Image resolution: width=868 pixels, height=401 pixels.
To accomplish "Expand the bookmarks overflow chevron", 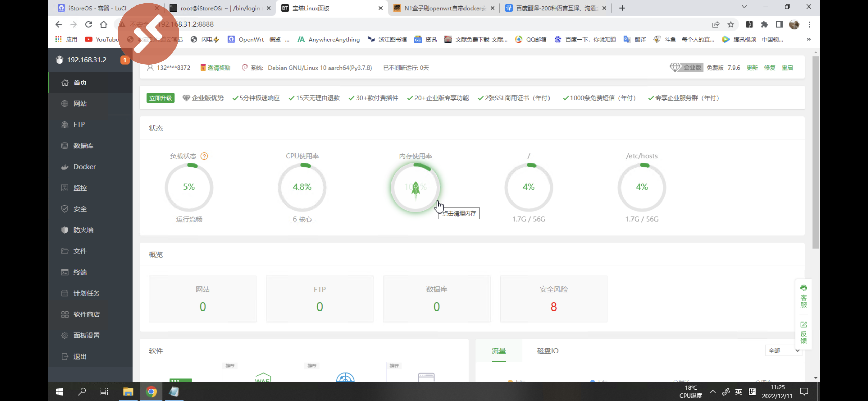I will pyautogui.click(x=809, y=39).
